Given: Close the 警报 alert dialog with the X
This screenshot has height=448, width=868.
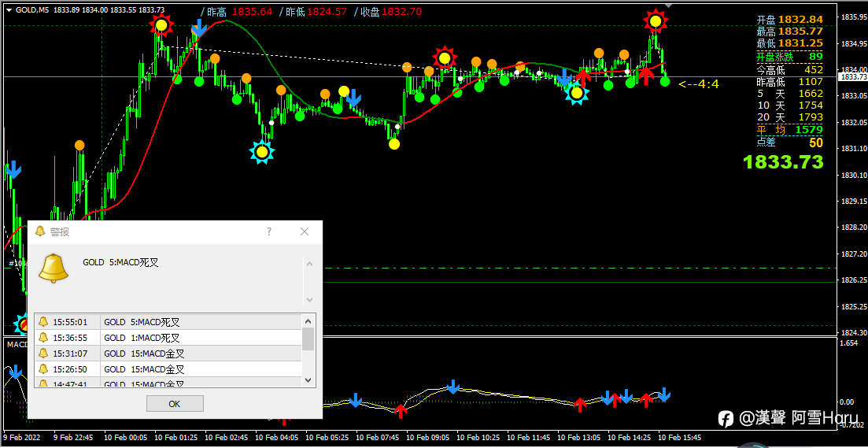Looking at the screenshot, I should click(x=305, y=231).
